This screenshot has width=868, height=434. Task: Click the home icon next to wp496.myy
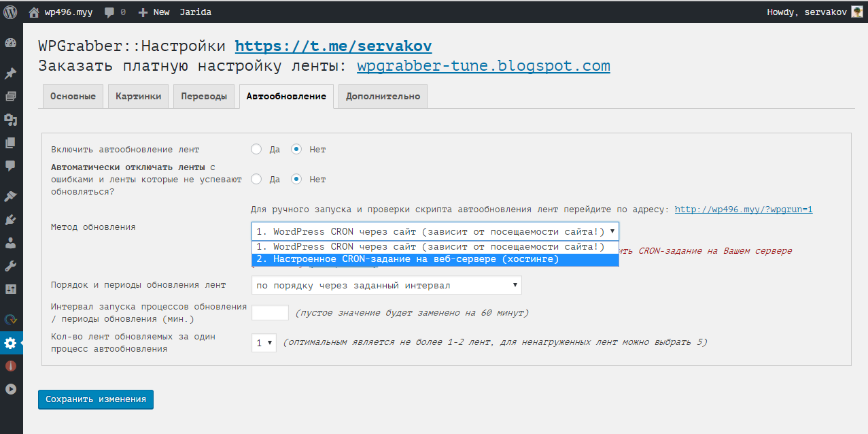tap(34, 12)
